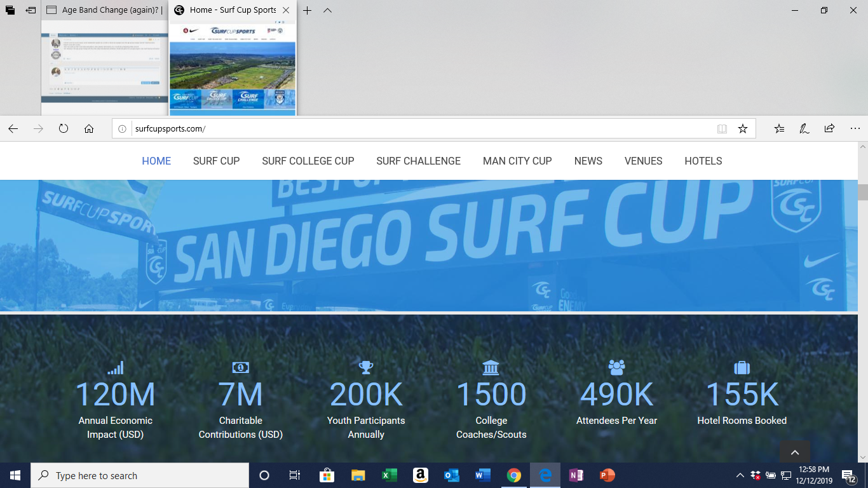Click the browser Refresh icon
Screen dimensions: 868x488
[64, 128]
